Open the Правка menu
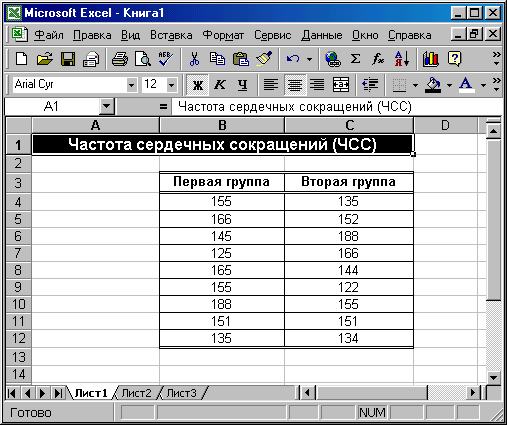This screenshot has height=425, width=507. click(x=92, y=35)
